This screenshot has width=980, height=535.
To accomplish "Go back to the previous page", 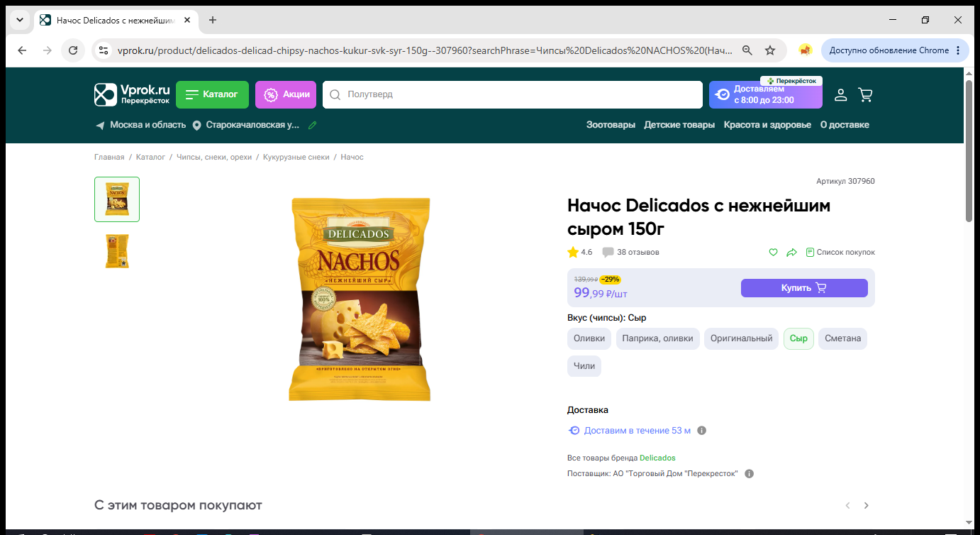I will coord(22,50).
